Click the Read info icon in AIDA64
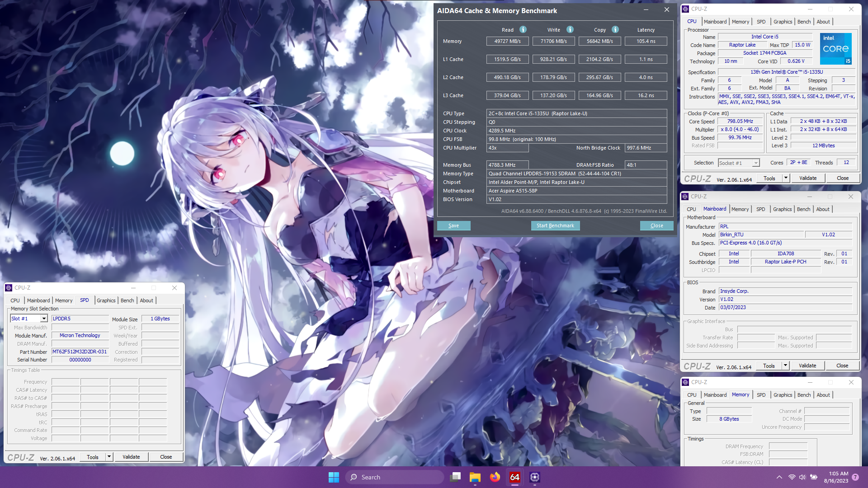 [523, 29]
